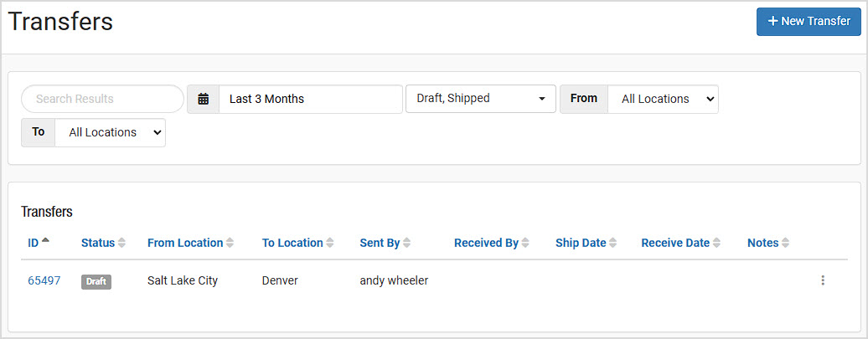The image size is (868, 339).
Task: Sort by the Received By header
Action: point(486,243)
